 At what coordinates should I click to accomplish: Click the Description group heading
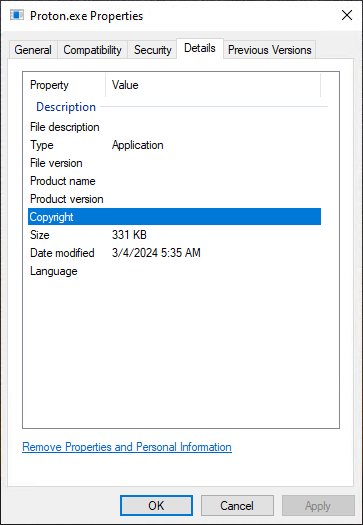point(66,107)
